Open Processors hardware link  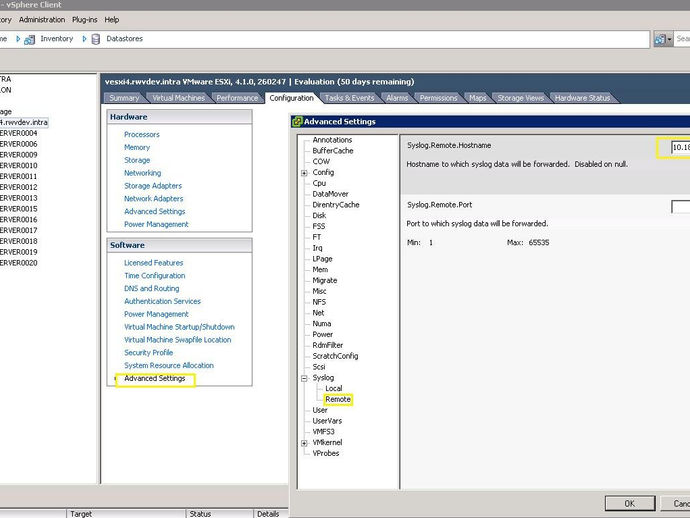[x=142, y=134]
